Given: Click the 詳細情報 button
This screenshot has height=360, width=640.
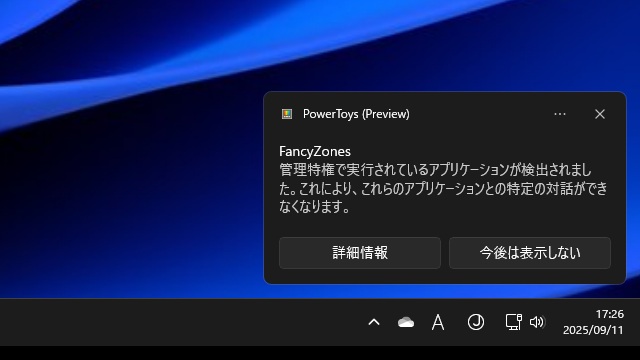Looking at the screenshot, I should click(360, 253).
